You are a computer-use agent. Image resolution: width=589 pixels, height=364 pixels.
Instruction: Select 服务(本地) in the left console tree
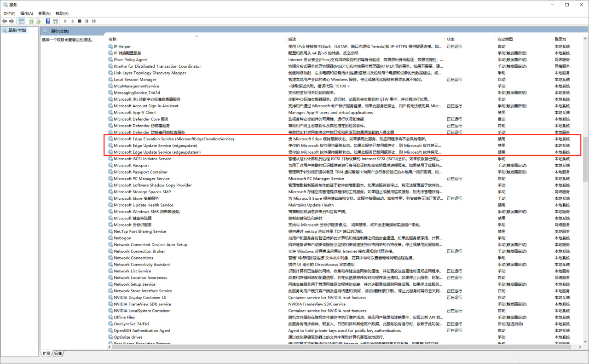click(17, 30)
